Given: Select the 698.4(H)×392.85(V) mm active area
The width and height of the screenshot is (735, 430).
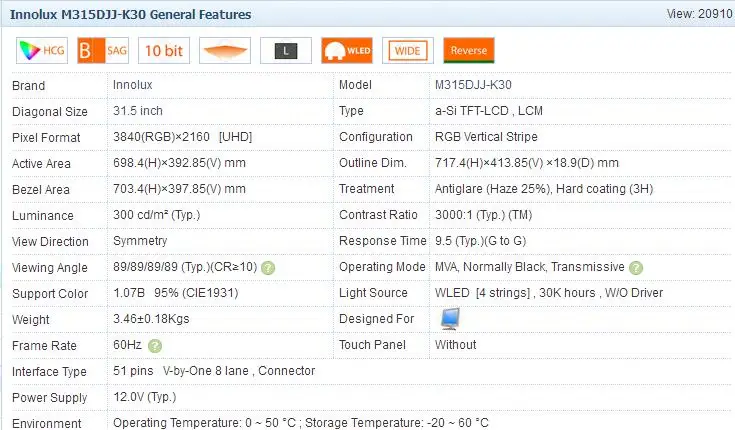Looking at the screenshot, I should point(179,163).
